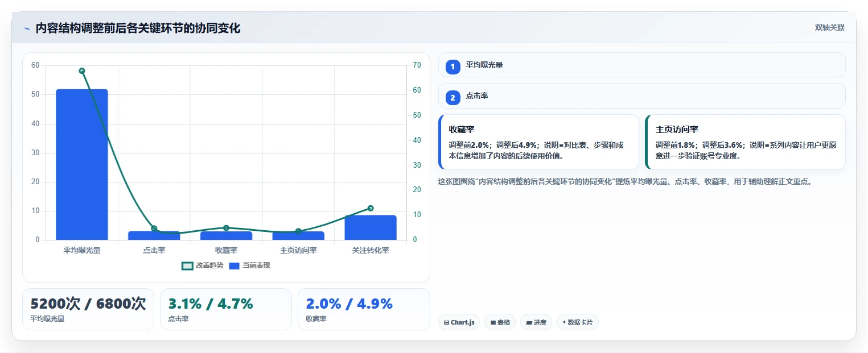Click the icon in the 进度 tag
Viewport: 868px width, 353px height.
pyautogui.click(x=529, y=322)
